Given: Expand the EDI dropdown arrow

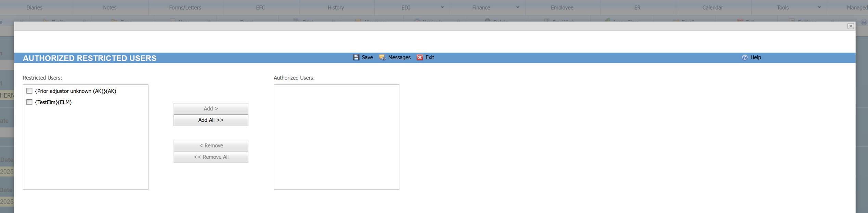Looking at the screenshot, I should pyautogui.click(x=442, y=7).
